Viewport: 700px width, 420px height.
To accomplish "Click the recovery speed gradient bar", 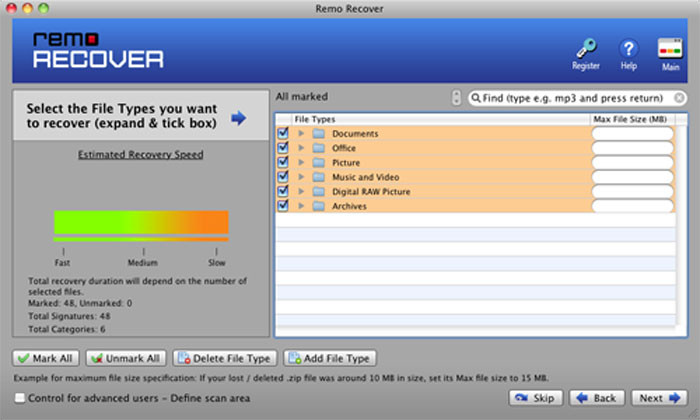I will 141,222.
